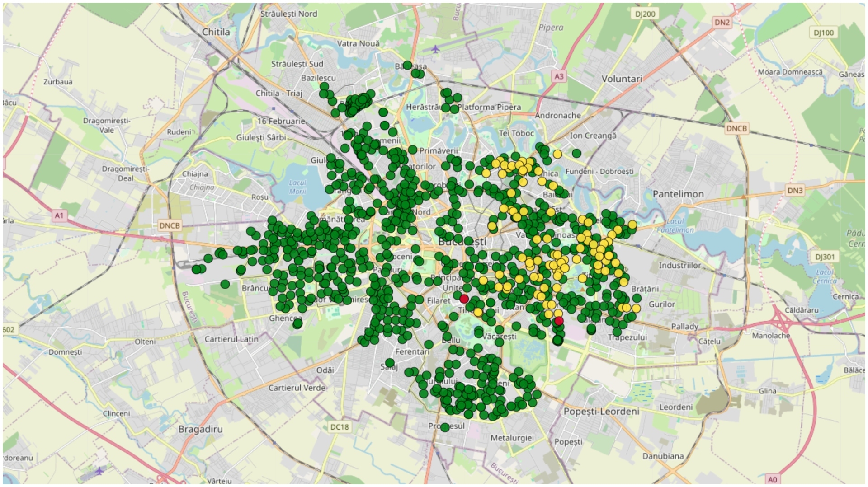Click the DN2 road shield

pyautogui.click(x=722, y=22)
